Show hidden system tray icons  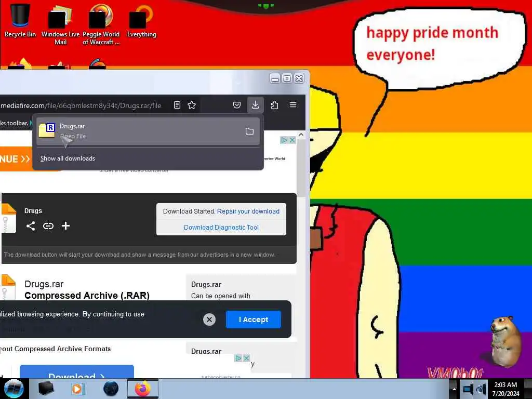[x=454, y=389]
